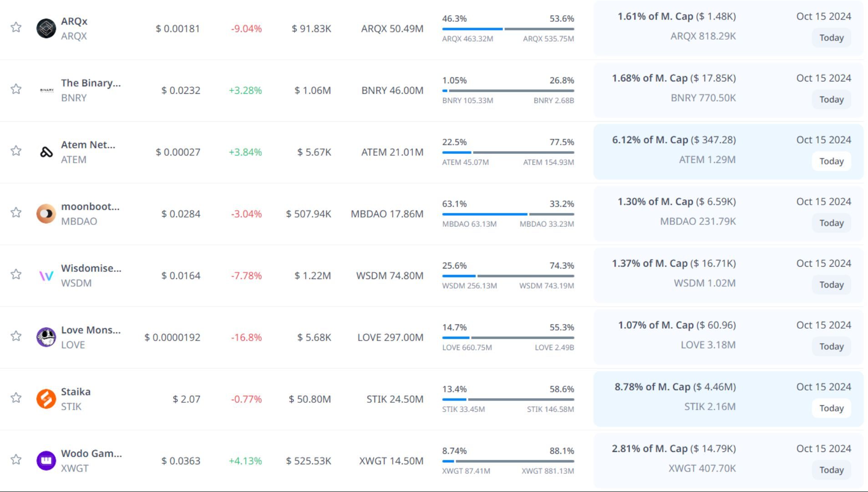This screenshot has width=868, height=492.
Task: Favorite Love Monster using its star
Action: point(16,336)
